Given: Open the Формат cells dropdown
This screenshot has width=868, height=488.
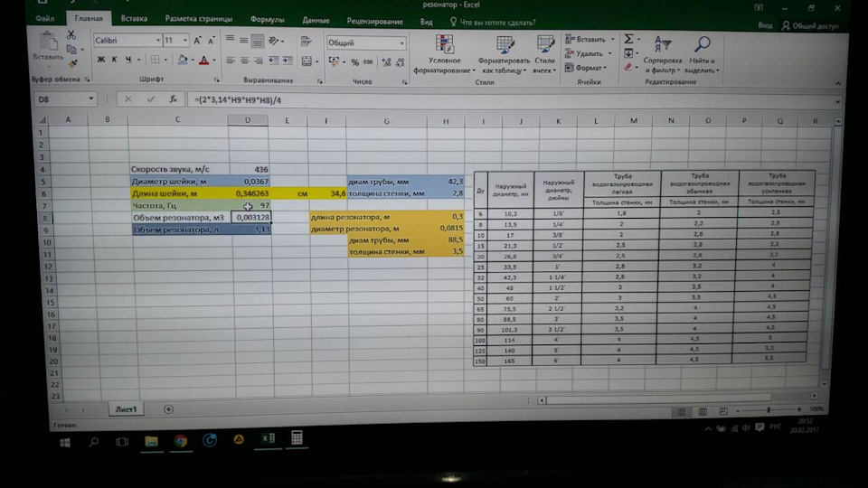Looking at the screenshot, I should pos(586,68).
